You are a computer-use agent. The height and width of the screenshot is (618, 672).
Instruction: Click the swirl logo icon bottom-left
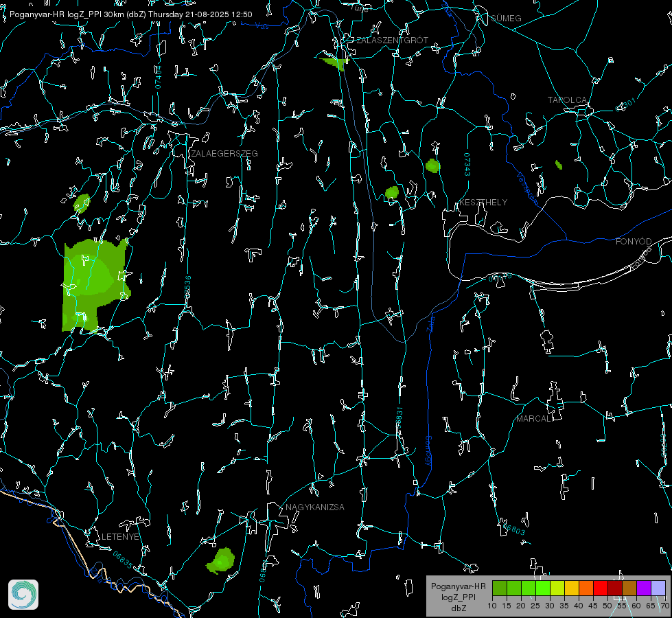click(x=23, y=595)
